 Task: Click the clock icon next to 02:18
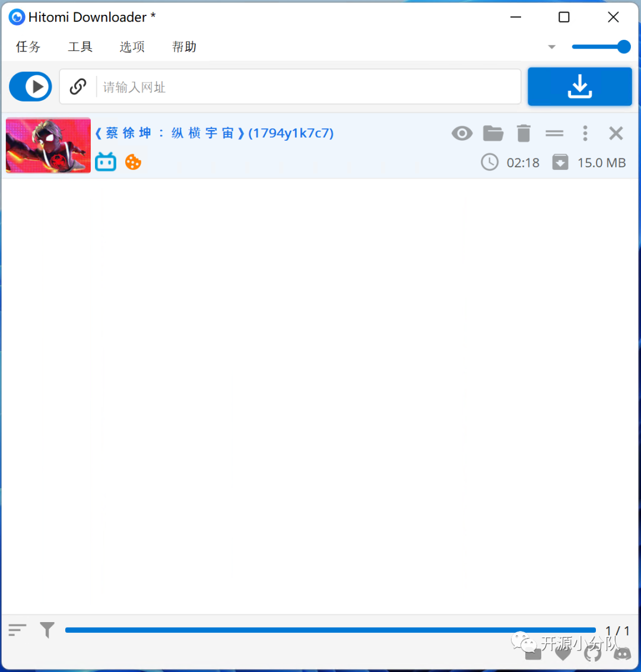(x=489, y=163)
